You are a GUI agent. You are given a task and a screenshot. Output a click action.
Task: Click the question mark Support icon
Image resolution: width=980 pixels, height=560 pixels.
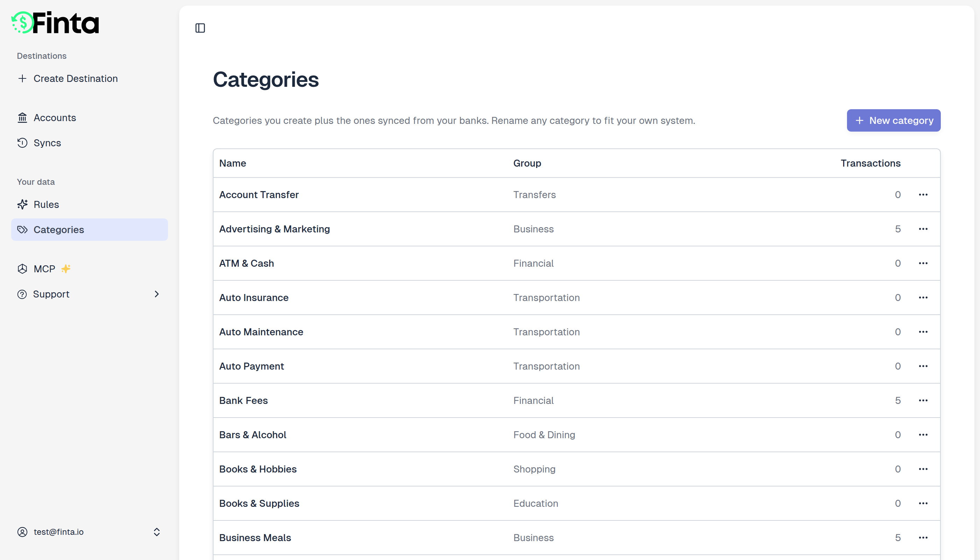22,294
